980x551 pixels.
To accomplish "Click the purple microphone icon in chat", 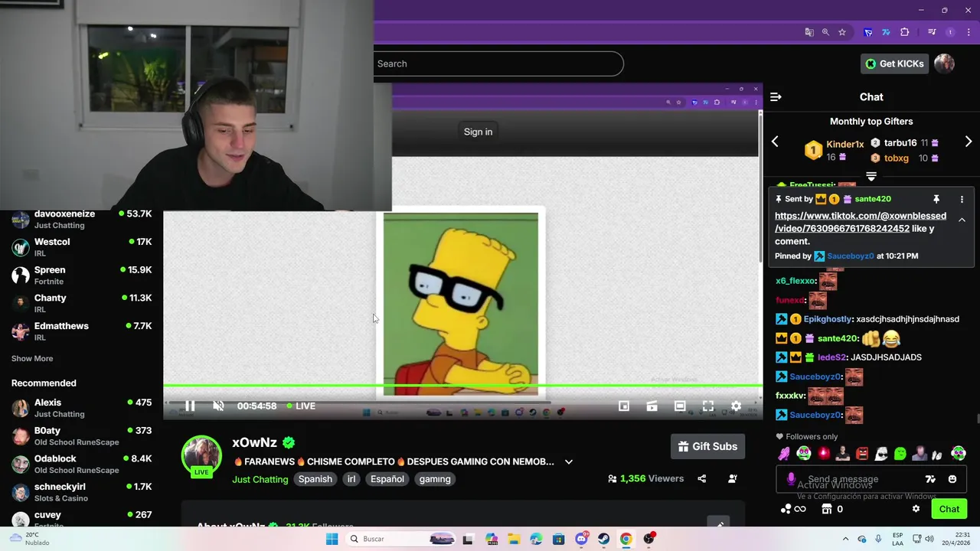I will tap(792, 479).
